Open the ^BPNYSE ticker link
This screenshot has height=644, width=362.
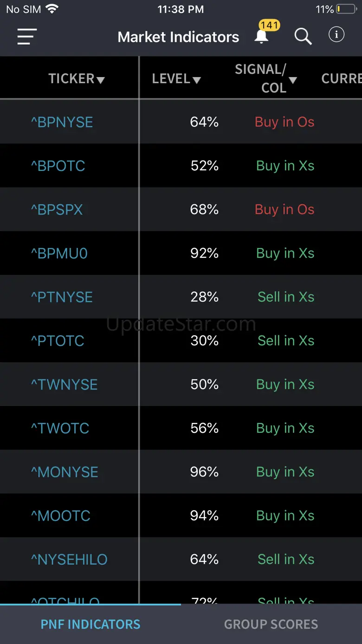click(x=62, y=122)
